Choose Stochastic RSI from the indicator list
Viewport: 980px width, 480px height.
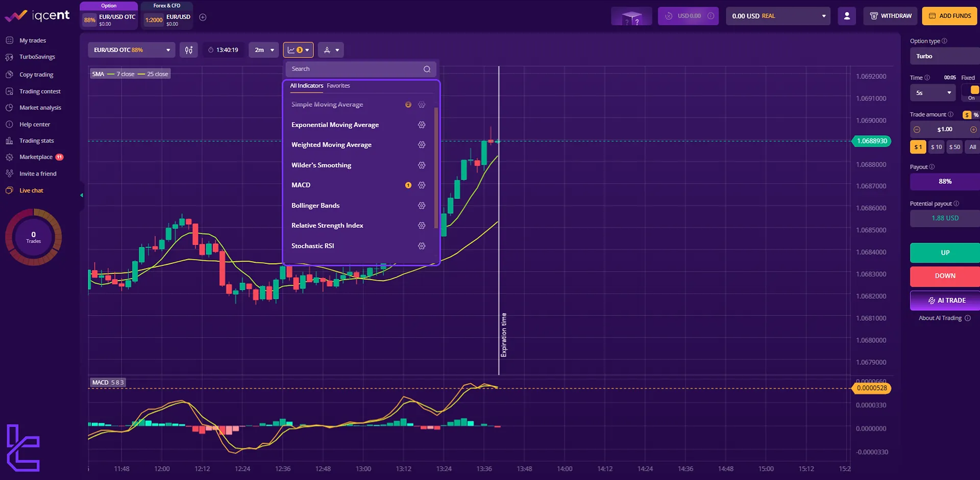(x=313, y=246)
